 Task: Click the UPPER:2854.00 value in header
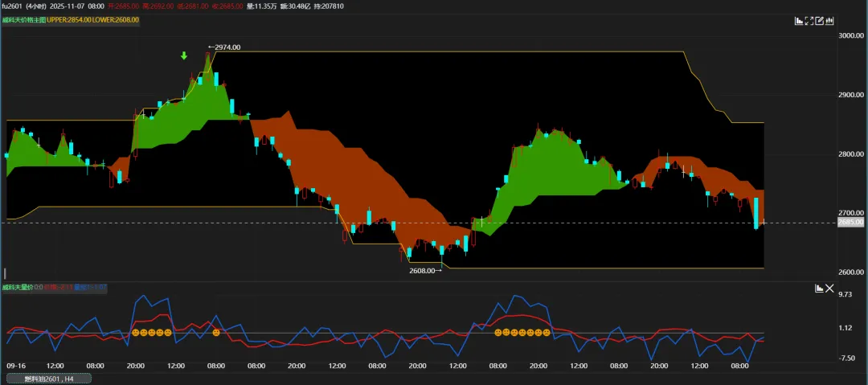coord(70,19)
